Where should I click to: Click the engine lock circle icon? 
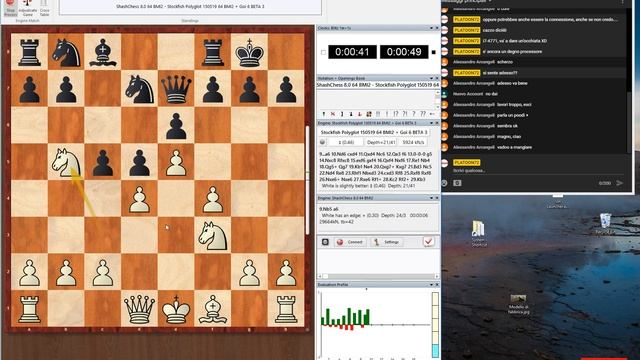pyautogui.click(x=322, y=142)
